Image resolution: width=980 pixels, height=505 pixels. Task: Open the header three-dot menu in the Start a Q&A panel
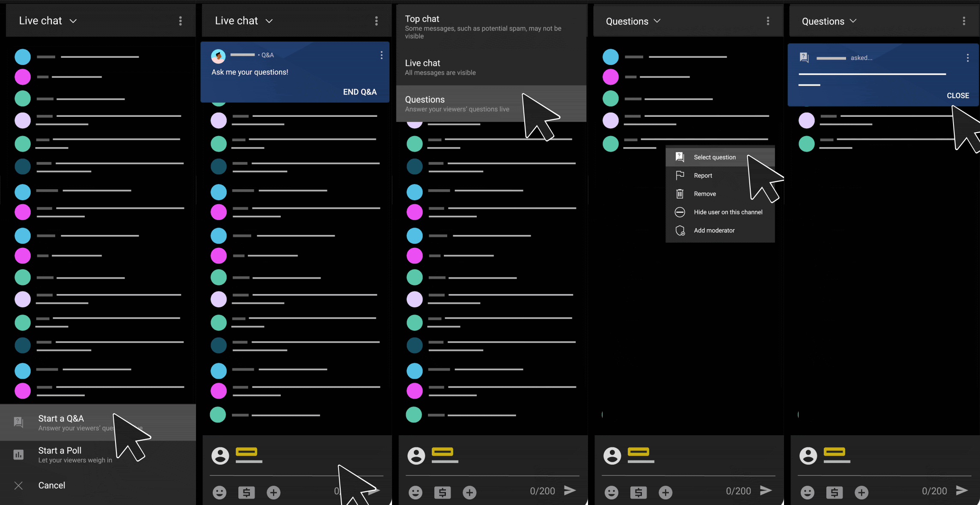click(x=181, y=21)
